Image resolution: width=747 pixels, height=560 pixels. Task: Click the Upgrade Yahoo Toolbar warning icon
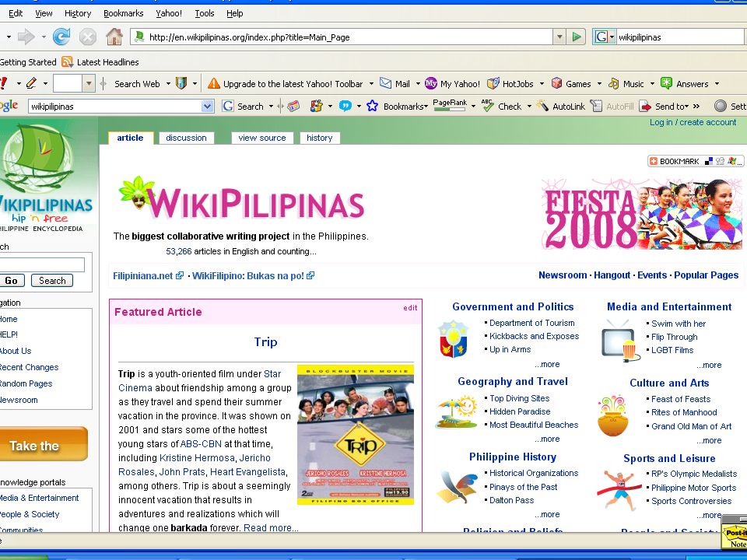(214, 83)
